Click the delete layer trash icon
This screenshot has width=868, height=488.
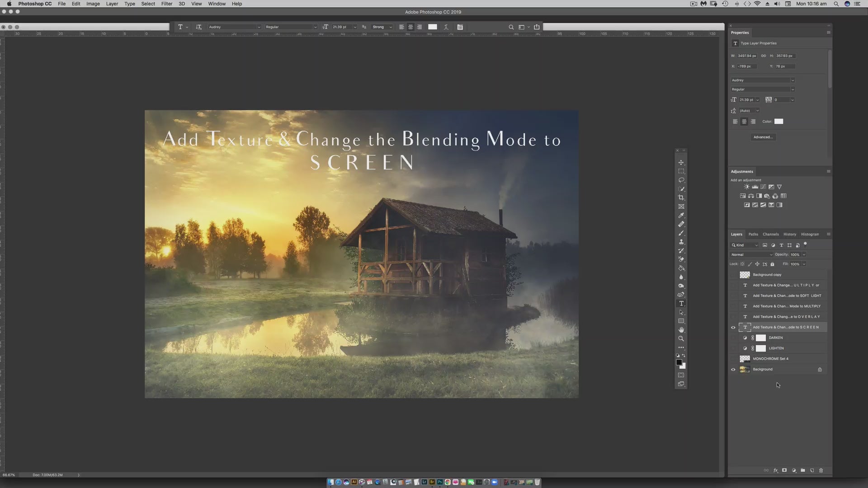[x=821, y=470]
